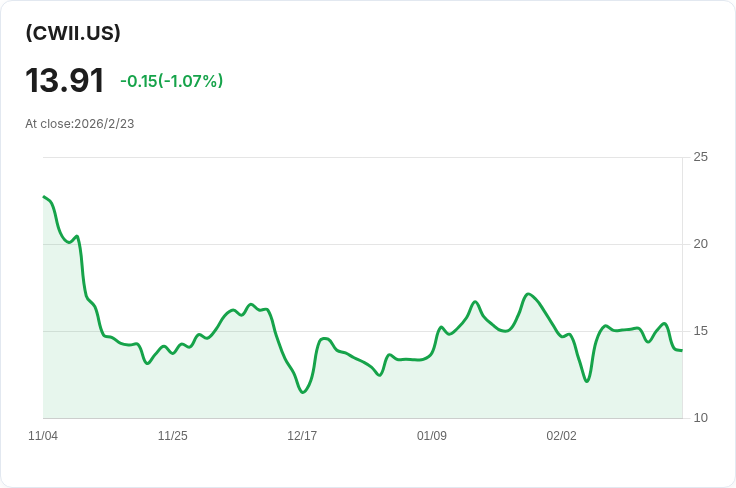
Task: Click the chart line's starting peak at 11/04
Action: point(44,197)
